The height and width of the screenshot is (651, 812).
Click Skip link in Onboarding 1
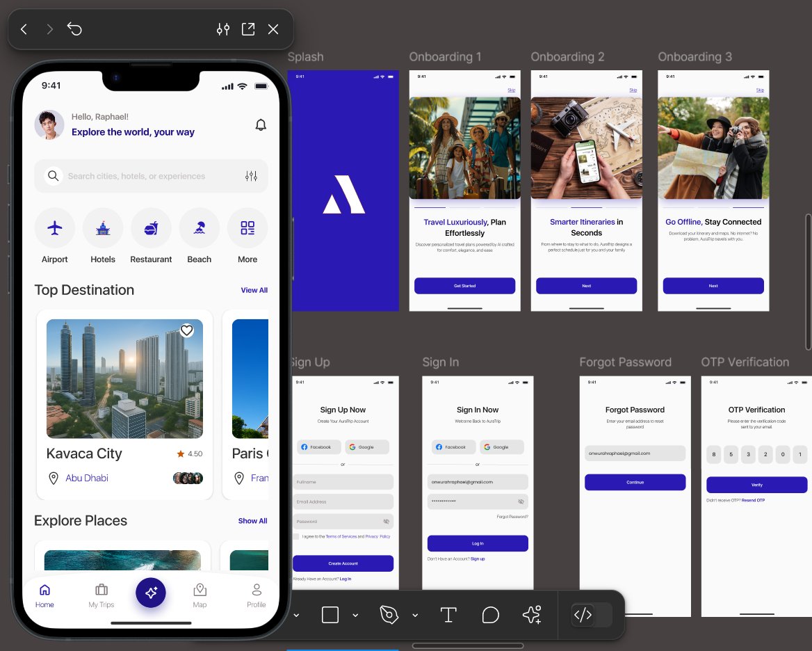512,90
